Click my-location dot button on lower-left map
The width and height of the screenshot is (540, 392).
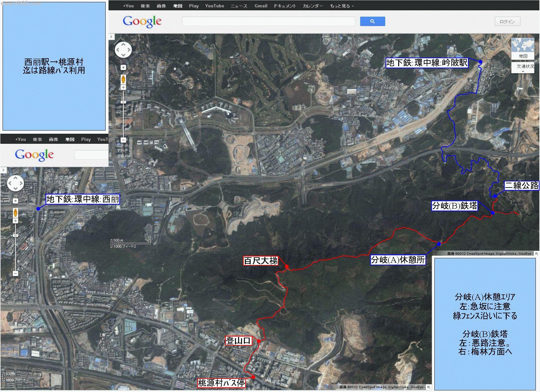click(15, 201)
